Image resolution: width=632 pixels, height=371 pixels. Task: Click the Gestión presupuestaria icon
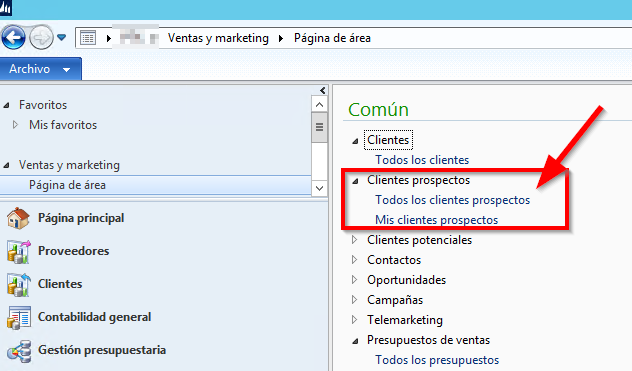[19, 351]
